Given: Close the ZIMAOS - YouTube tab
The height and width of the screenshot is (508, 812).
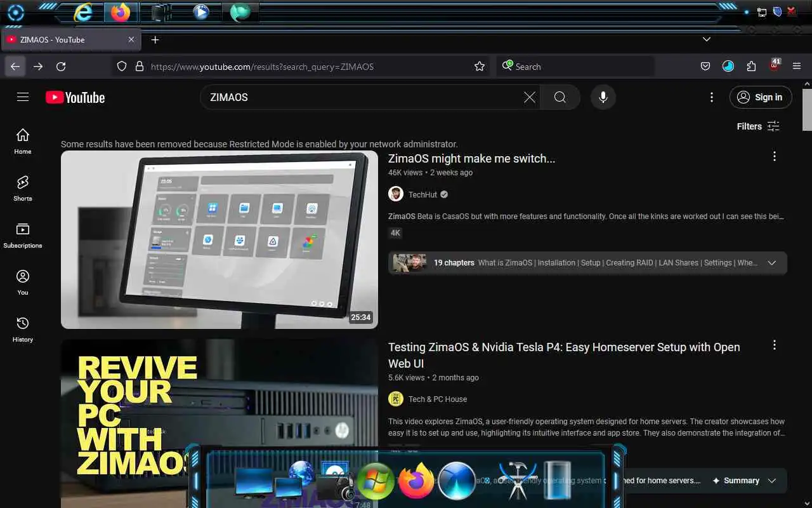Looking at the screenshot, I should pyautogui.click(x=131, y=39).
